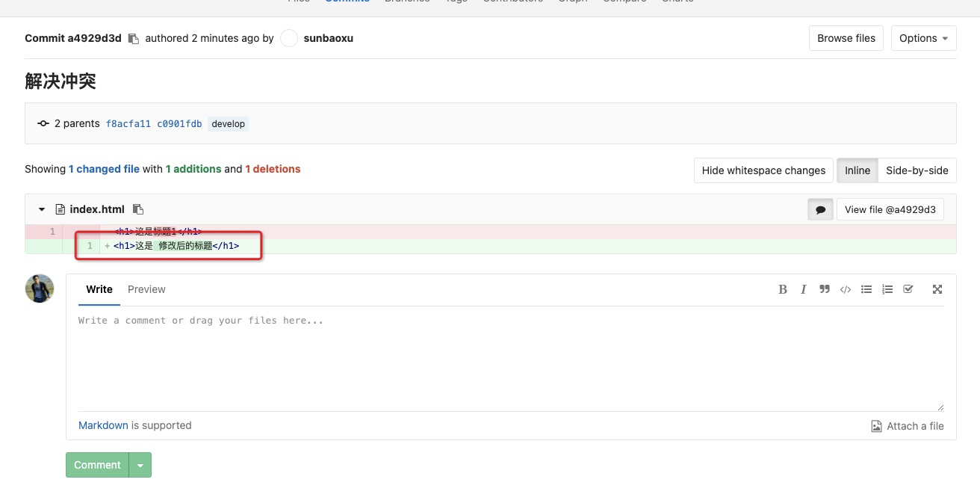
Task: Open the Comment button dropdown arrow
Action: 140,465
